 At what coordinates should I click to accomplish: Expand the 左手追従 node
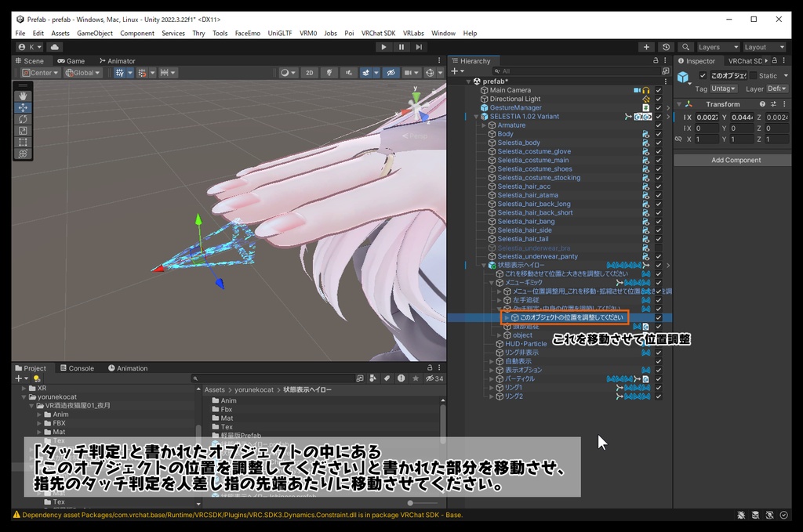(x=500, y=300)
